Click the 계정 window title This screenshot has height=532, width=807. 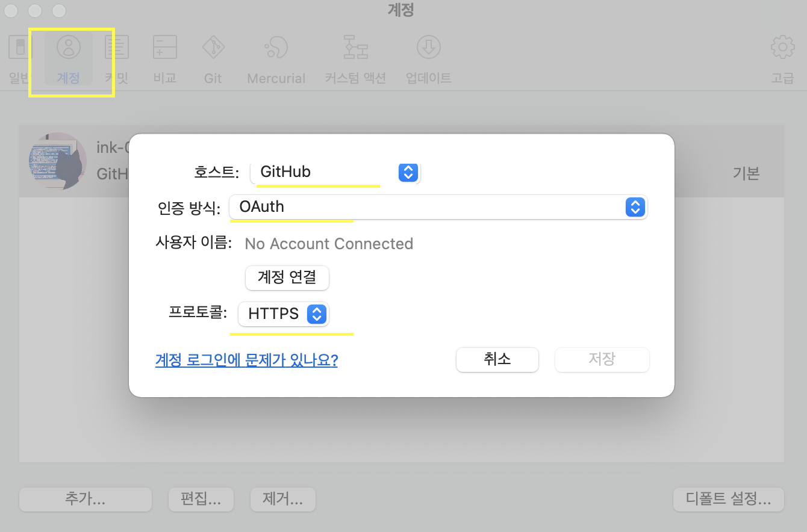[x=401, y=10]
